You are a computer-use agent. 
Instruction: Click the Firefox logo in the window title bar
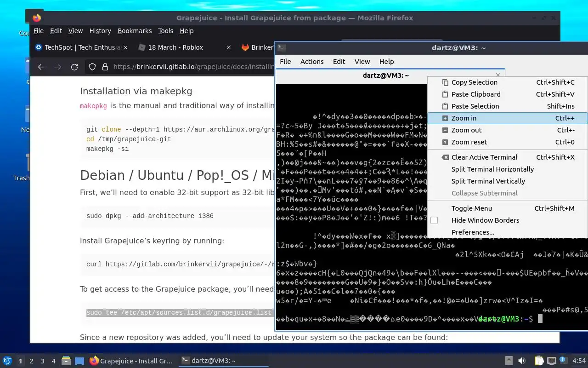click(x=37, y=18)
